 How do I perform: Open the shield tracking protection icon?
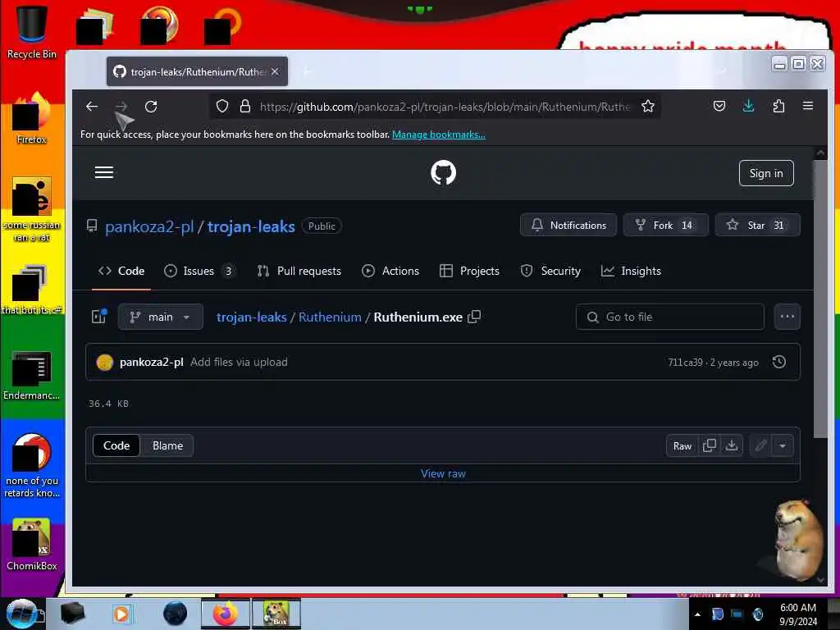222,107
